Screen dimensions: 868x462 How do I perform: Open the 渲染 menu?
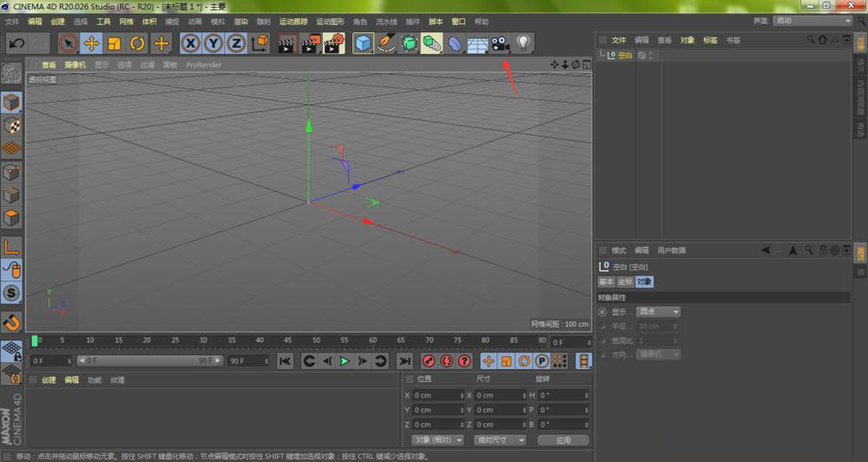[240, 22]
